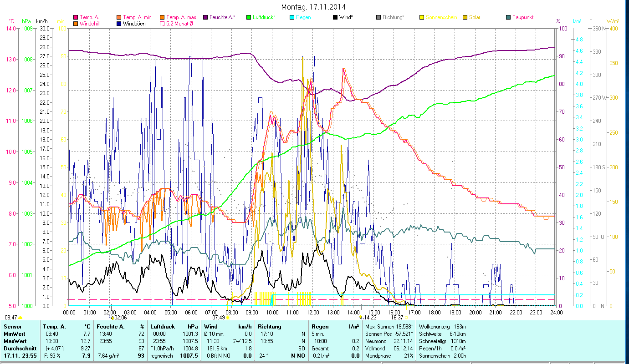Image resolution: width=629 pixels, height=364 pixels.
Task: Click the Sonnenschein legend label
Action: pos(440,17)
